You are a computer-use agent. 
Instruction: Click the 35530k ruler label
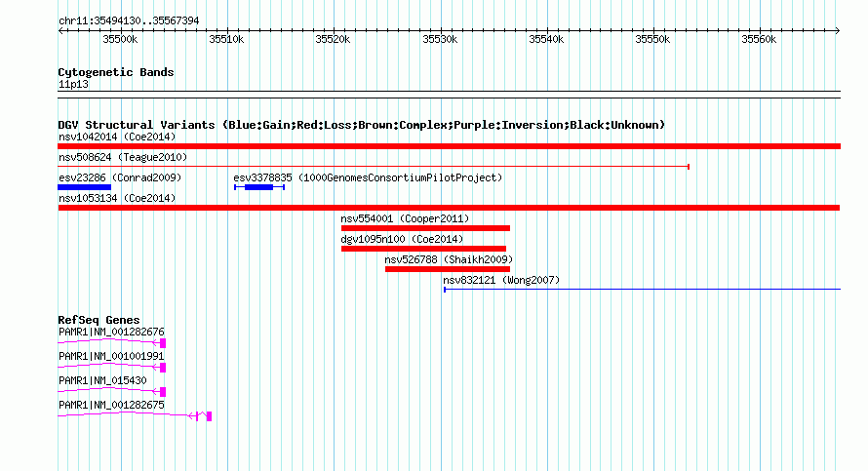tap(440, 40)
